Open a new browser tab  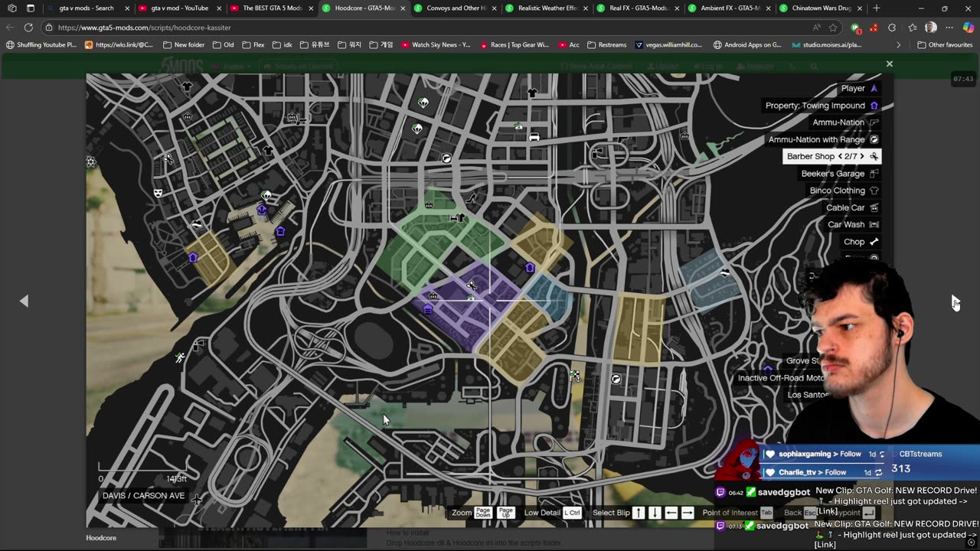coord(877,8)
